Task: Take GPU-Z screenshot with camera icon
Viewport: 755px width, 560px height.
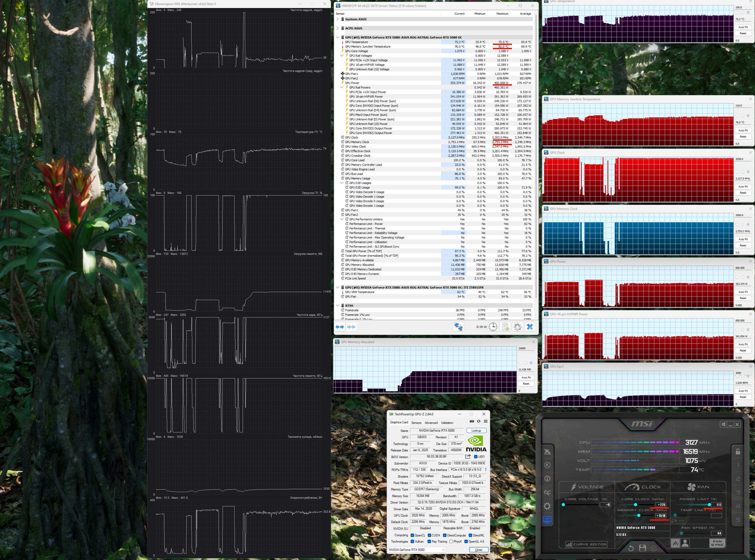Action: click(472, 421)
